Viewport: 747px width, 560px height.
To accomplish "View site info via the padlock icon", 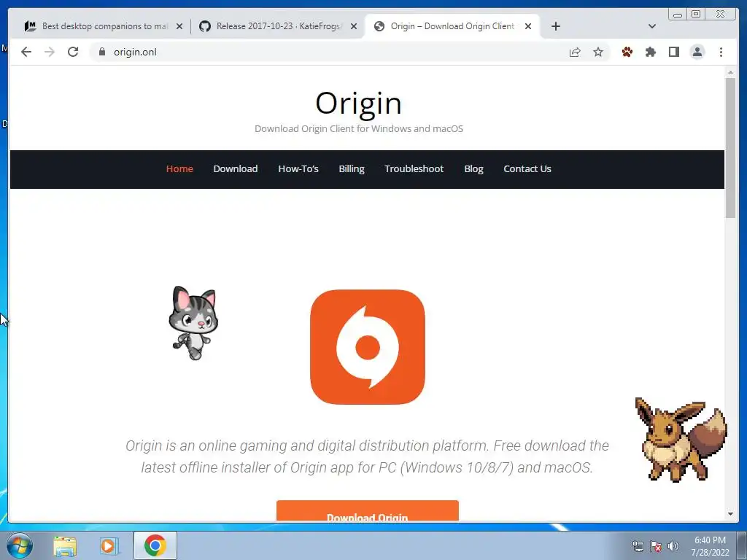I will pyautogui.click(x=101, y=52).
